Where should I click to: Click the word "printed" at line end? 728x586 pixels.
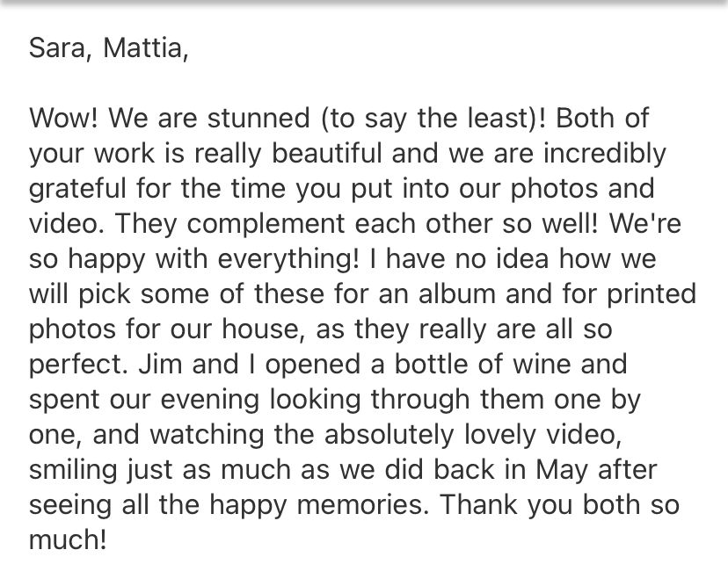tap(652, 295)
